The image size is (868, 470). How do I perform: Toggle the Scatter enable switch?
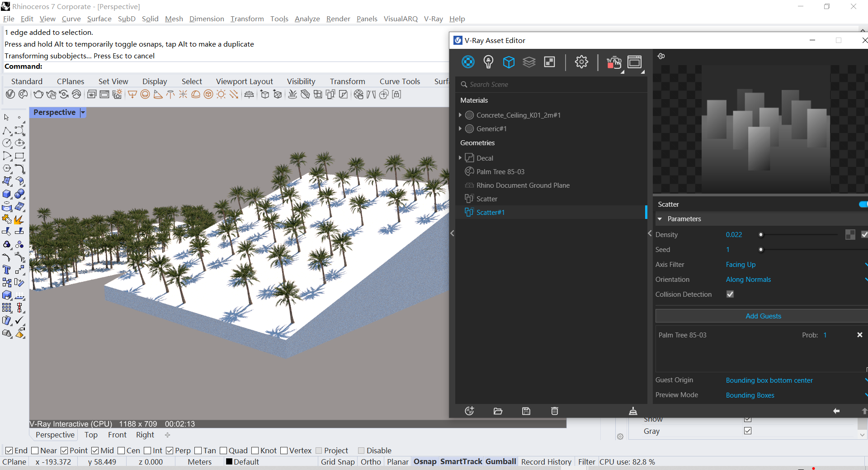click(x=863, y=204)
